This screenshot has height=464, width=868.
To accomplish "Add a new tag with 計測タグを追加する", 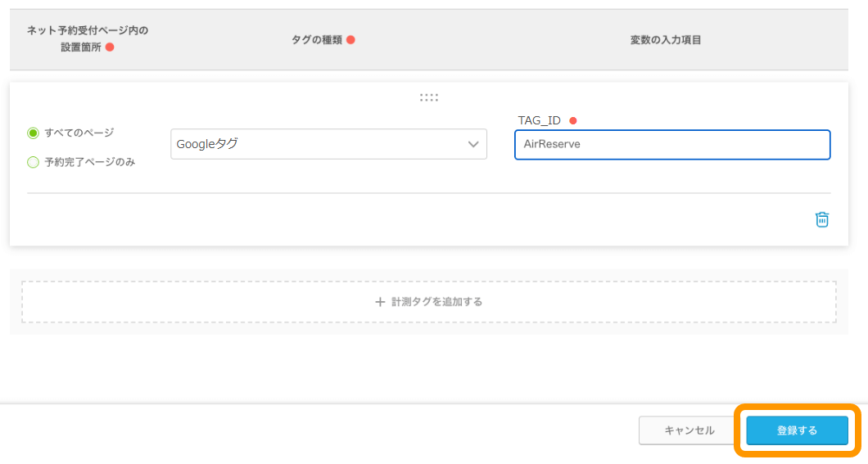I will [x=429, y=302].
